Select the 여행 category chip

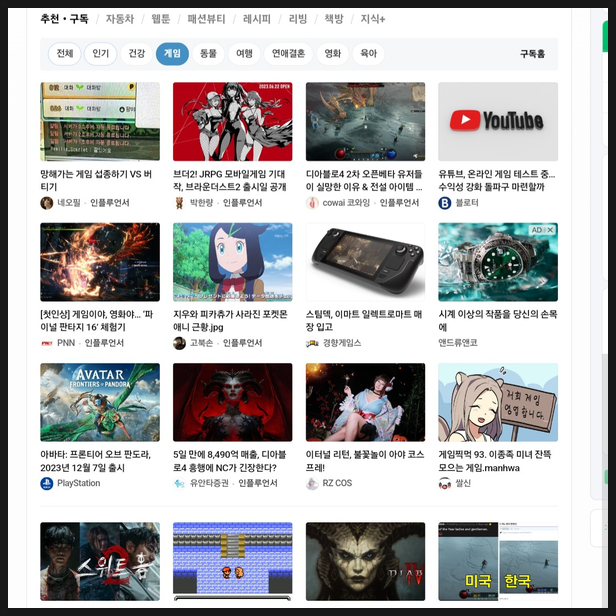point(244,54)
